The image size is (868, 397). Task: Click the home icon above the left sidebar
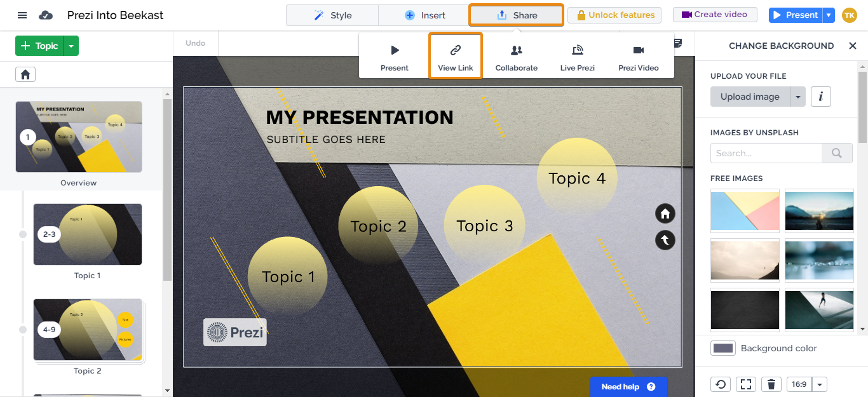point(25,74)
